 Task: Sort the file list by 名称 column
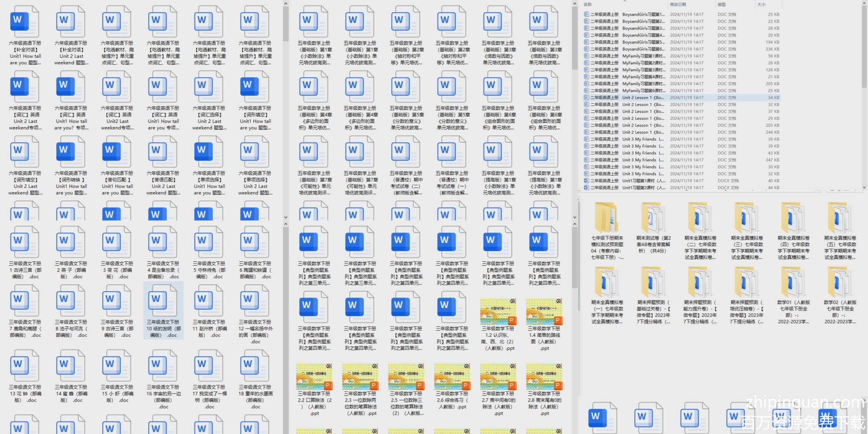click(x=588, y=4)
